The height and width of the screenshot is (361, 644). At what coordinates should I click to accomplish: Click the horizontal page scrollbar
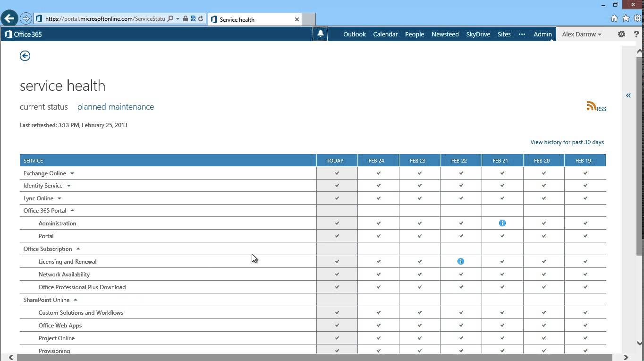point(315,357)
